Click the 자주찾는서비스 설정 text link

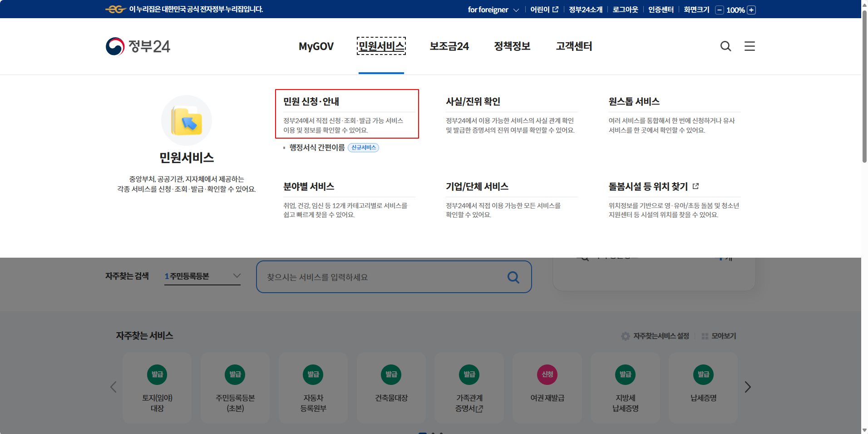[661, 336]
